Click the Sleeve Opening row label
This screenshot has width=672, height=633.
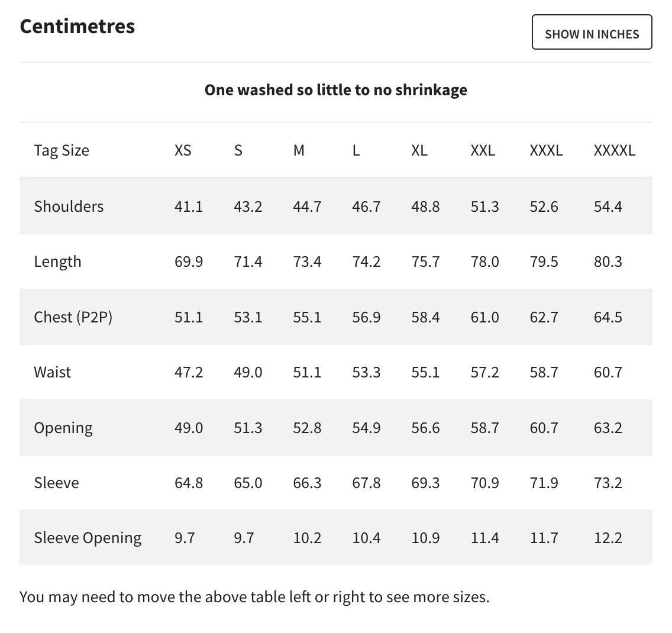(x=88, y=538)
